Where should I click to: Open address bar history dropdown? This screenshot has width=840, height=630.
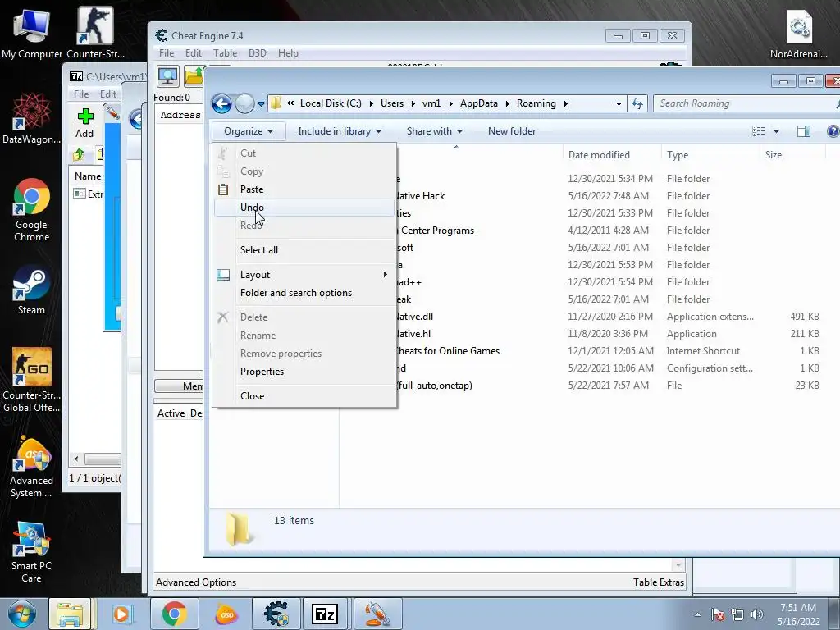(x=619, y=103)
